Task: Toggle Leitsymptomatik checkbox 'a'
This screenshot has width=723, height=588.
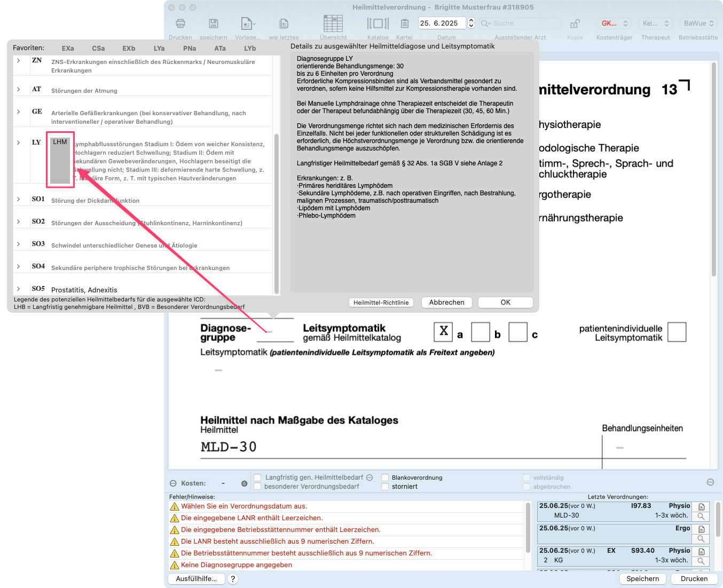Action: 443,332
